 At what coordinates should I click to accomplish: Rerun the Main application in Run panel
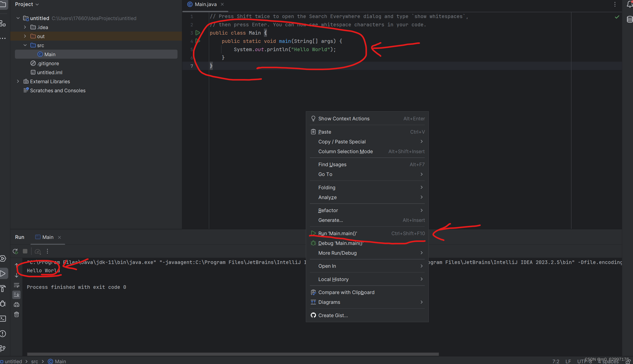[x=15, y=251]
